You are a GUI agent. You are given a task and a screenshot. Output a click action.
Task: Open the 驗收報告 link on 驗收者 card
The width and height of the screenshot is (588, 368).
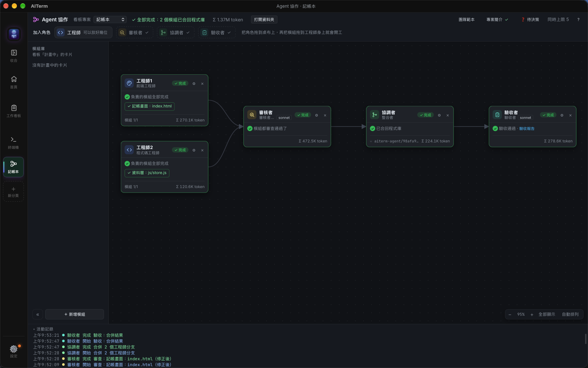527,129
